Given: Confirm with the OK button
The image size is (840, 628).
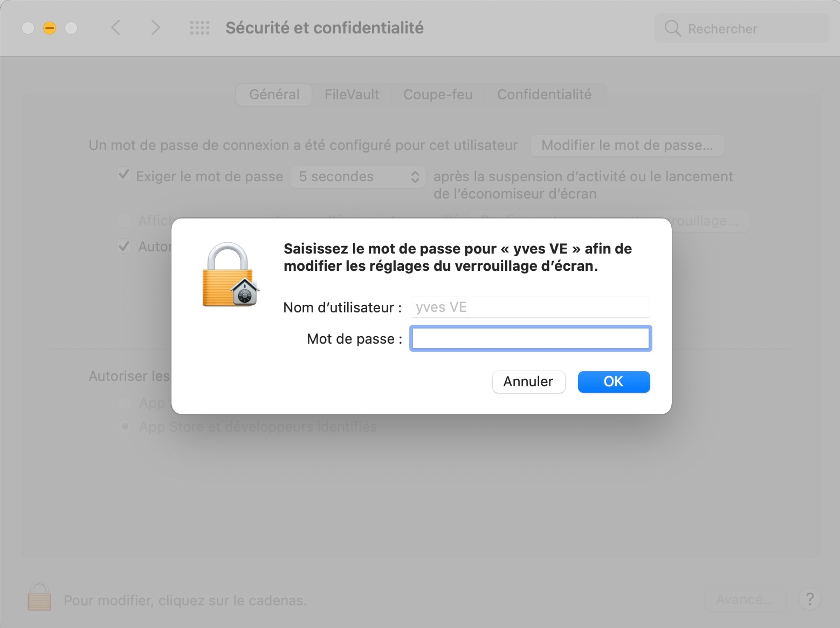Looking at the screenshot, I should point(614,382).
